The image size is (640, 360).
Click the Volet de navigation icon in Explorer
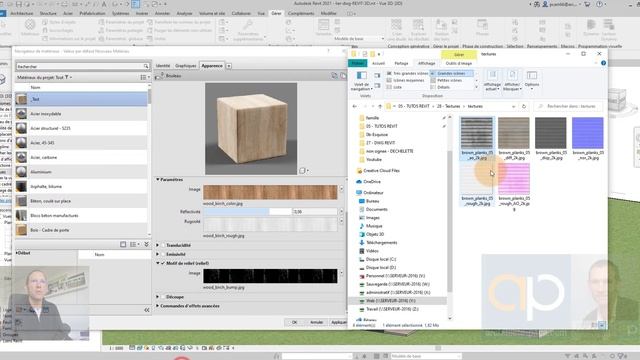click(x=362, y=76)
